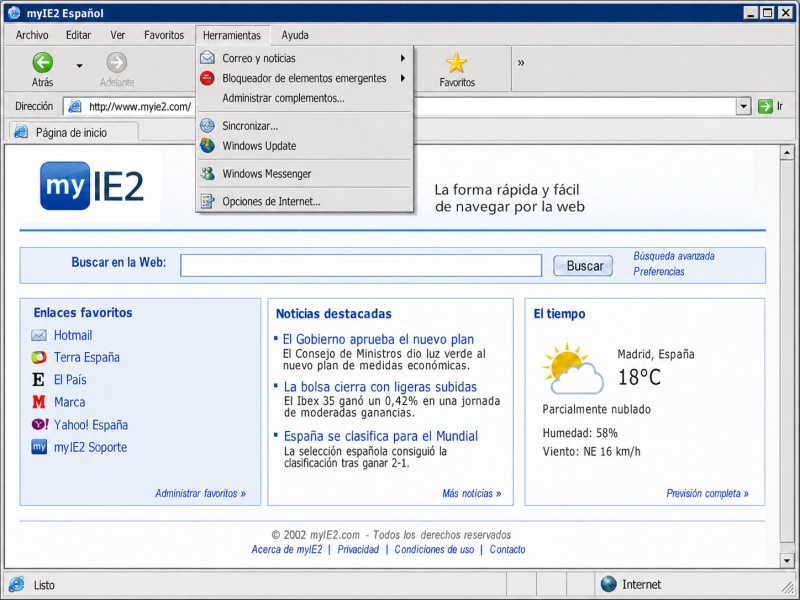
Task: Click the window resize grip
Action: tap(788, 587)
